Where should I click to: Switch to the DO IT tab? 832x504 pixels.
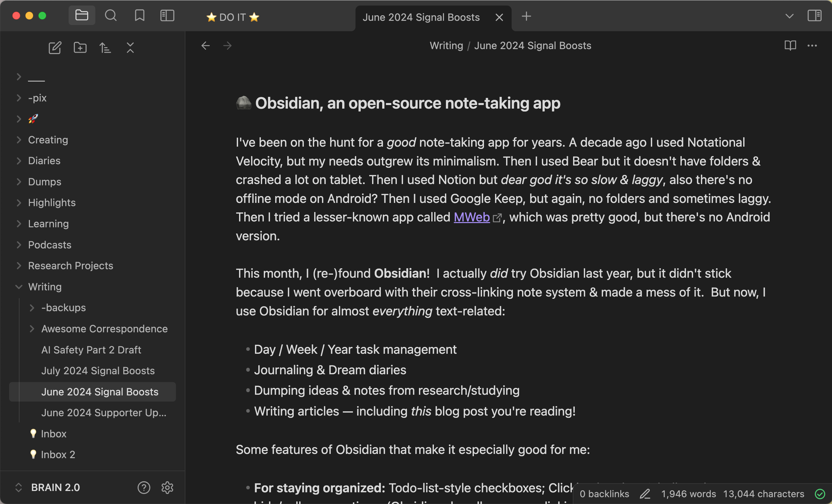[233, 17]
